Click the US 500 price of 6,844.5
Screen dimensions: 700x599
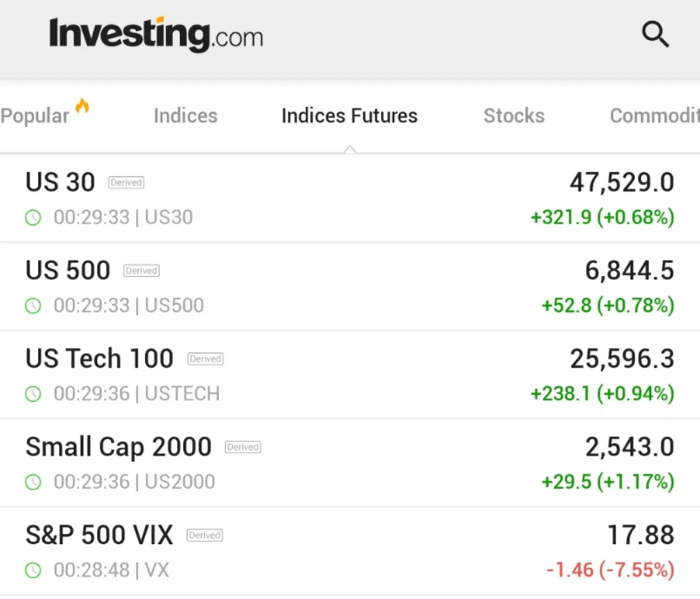629,270
